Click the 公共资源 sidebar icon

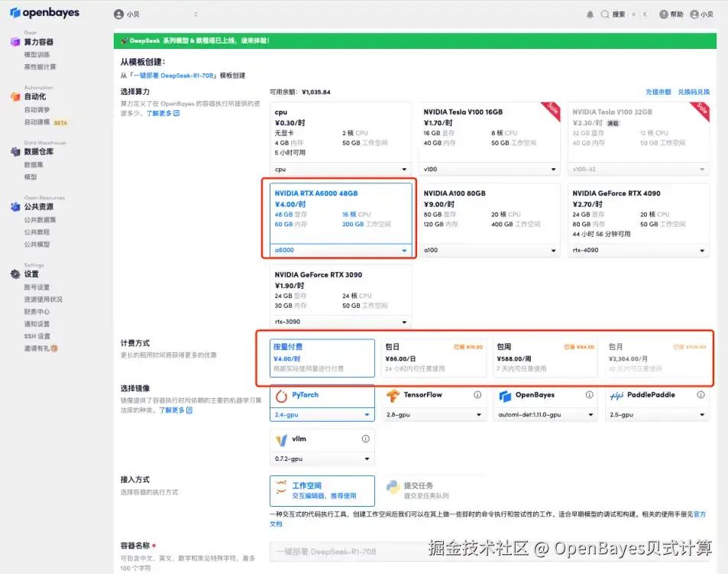pos(15,206)
